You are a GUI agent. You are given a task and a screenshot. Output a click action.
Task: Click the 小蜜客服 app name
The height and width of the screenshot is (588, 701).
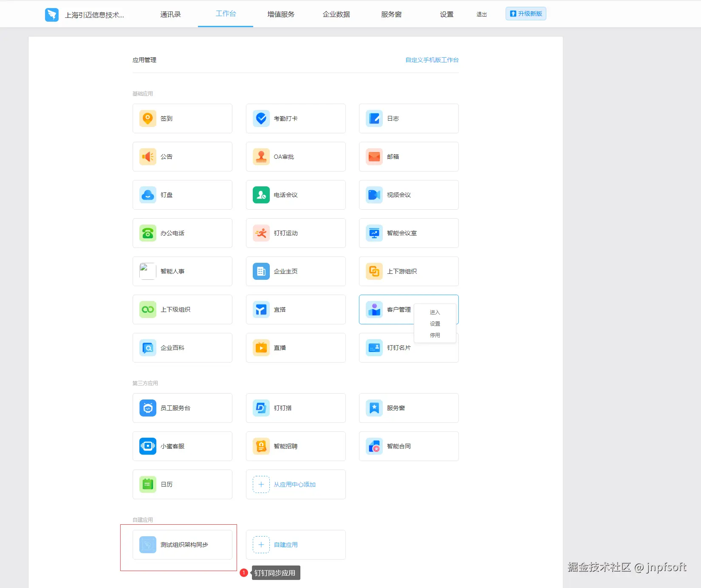click(172, 446)
